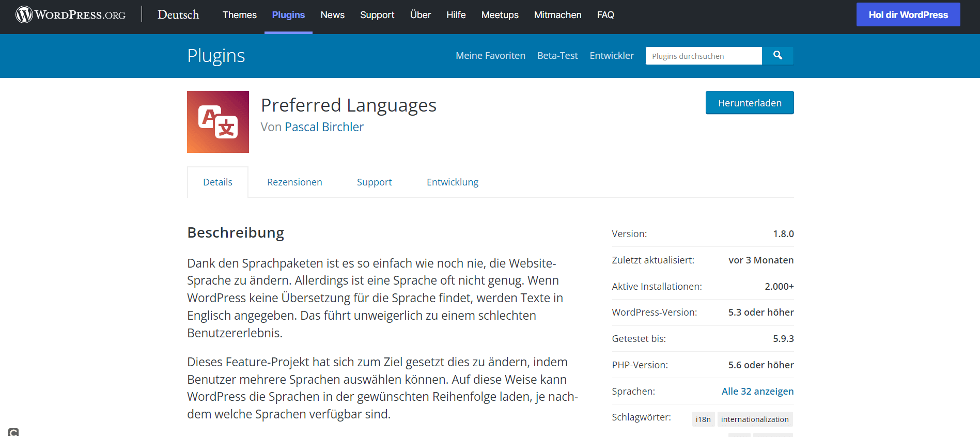Screen dimensions: 980x437
Task: Open the Support menu in the top bar
Action: coord(377,15)
